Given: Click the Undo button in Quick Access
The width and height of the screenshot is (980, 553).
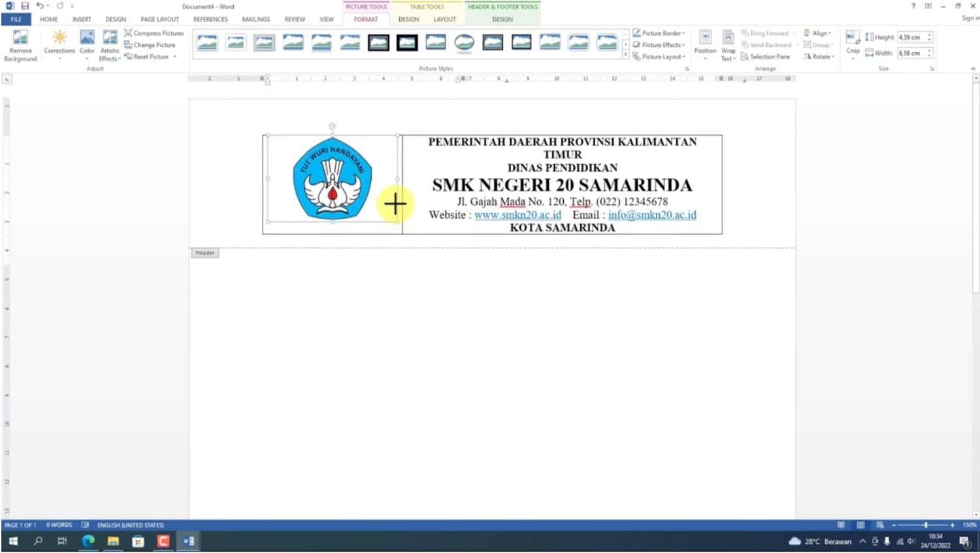Looking at the screenshot, I should [39, 6].
